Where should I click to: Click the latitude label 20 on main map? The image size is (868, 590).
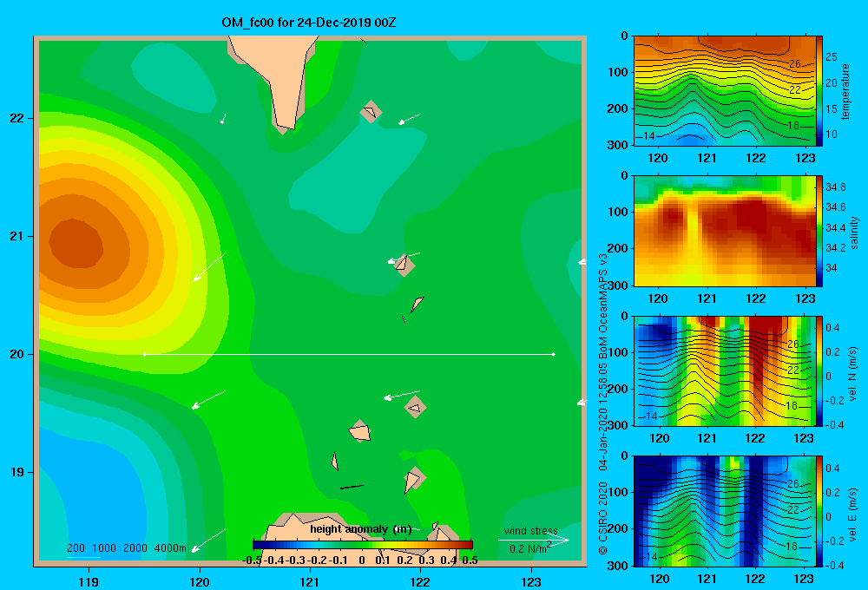[x=17, y=354]
